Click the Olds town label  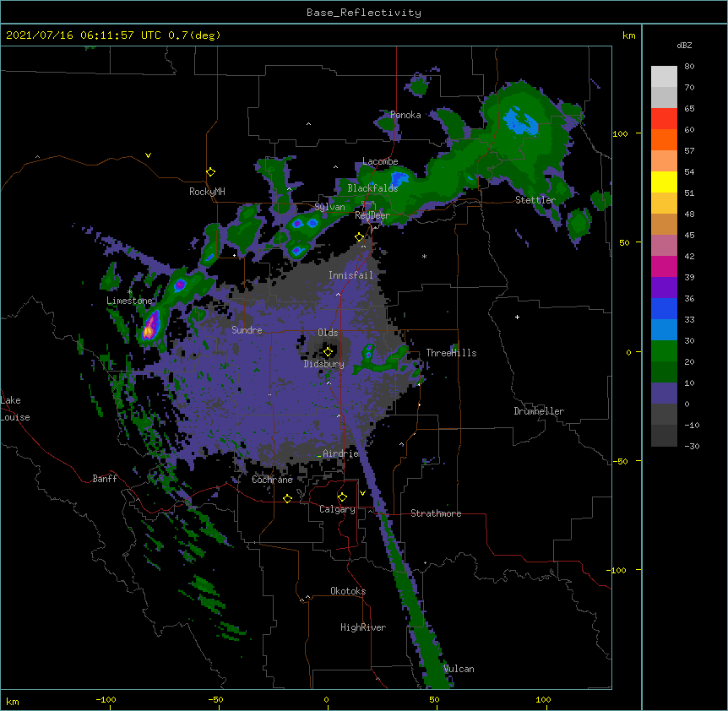pos(328,333)
